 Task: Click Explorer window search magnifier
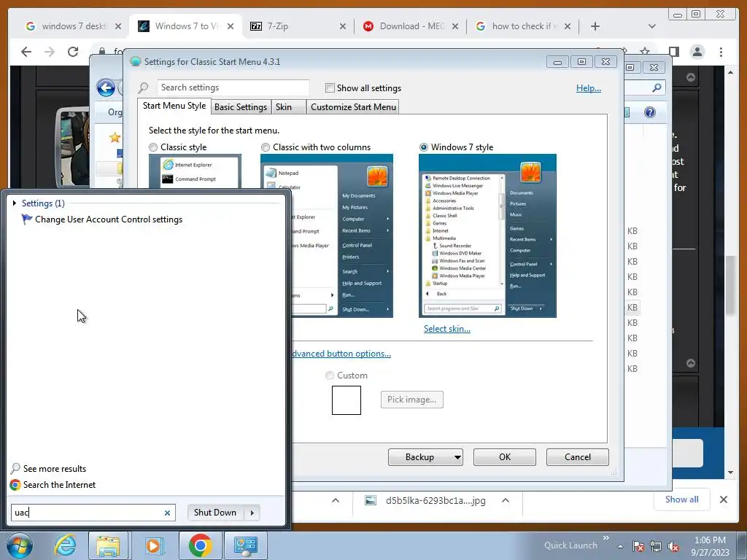coord(657,87)
